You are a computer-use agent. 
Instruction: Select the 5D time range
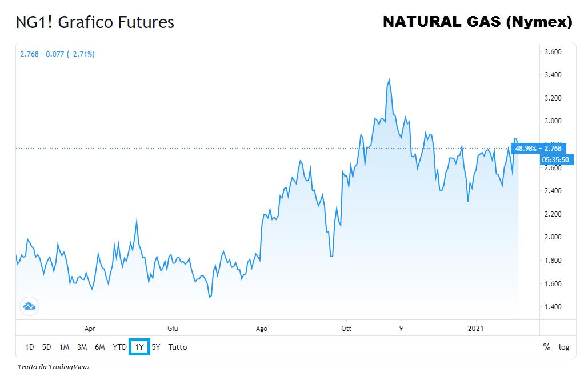tap(46, 347)
